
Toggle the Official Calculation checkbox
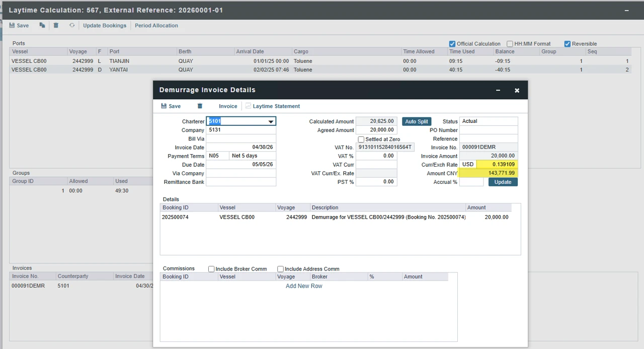(452, 44)
